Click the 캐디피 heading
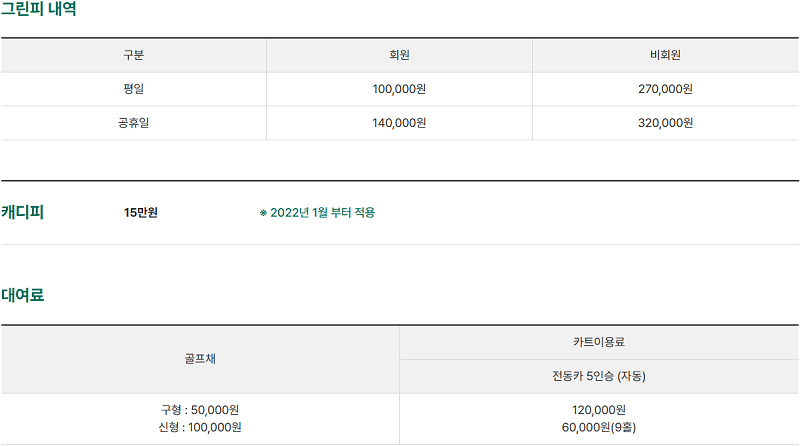Screen dimensions: 800x446 click(22, 212)
